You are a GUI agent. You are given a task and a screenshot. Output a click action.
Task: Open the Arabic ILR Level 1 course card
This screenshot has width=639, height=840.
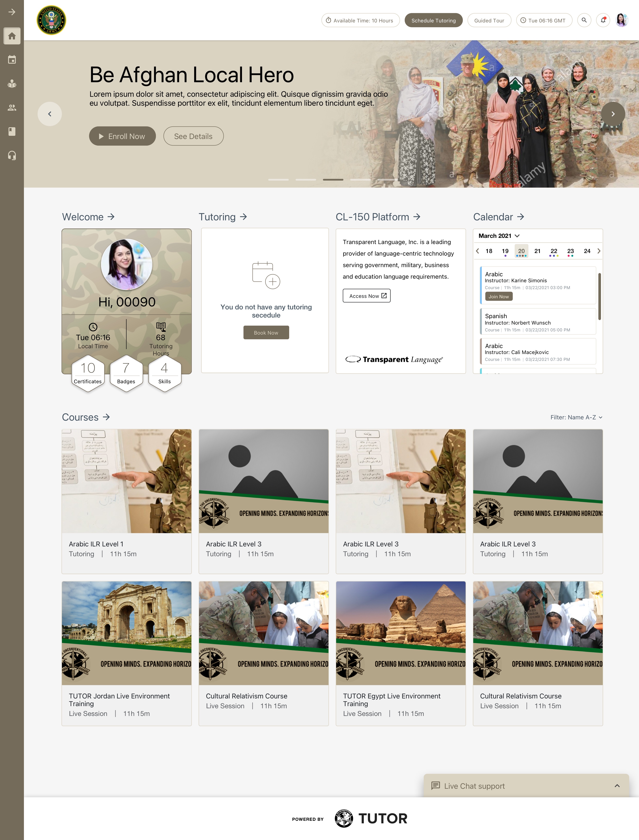pyautogui.click(x=127, y=501)
